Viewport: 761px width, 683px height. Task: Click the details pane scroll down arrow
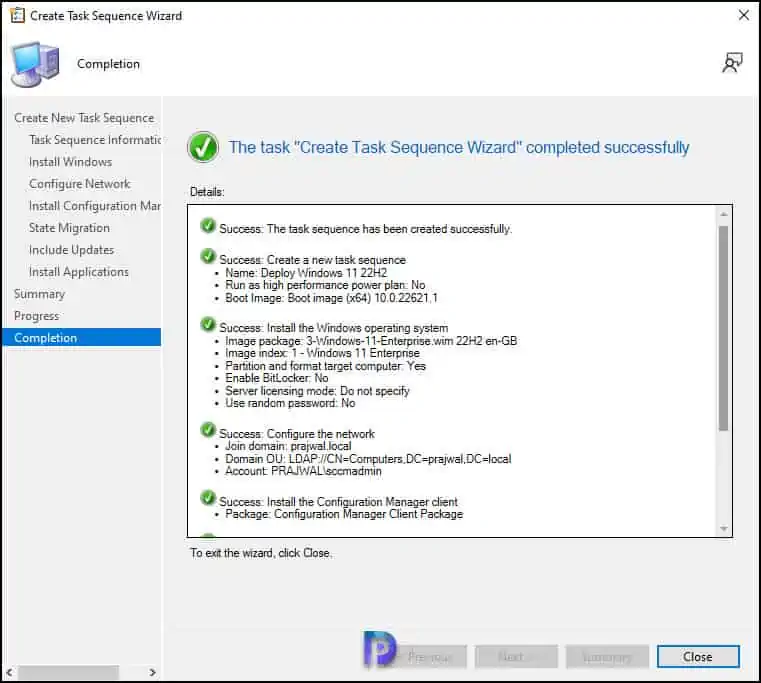(x=724, y=529)
